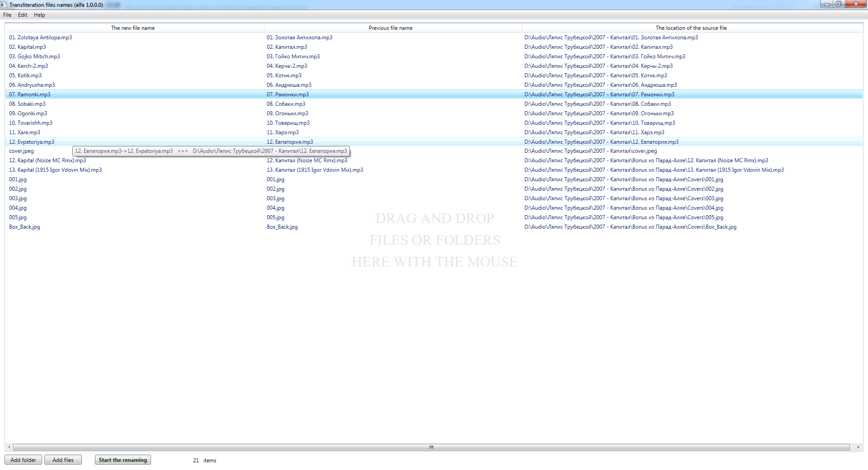Select new name '12. Kapital (Noize MC Rmx).mp3'
This screenshot has width=868, height=470.
coord(47,160)
